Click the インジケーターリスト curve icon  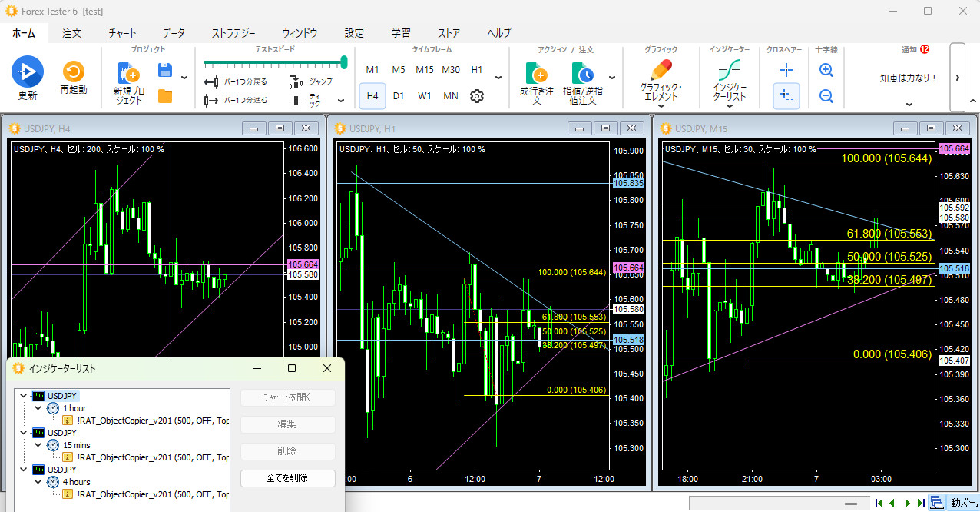(729, 71)
